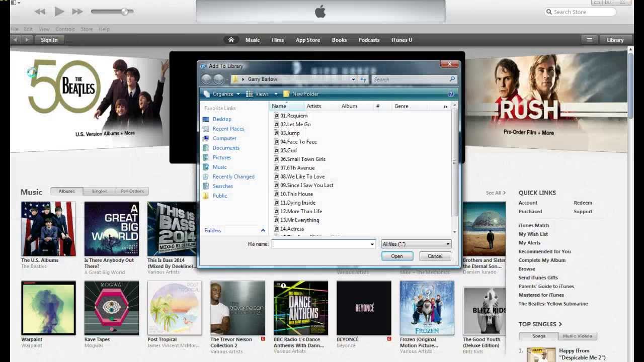Sort files by Artists column

[321, 106]
